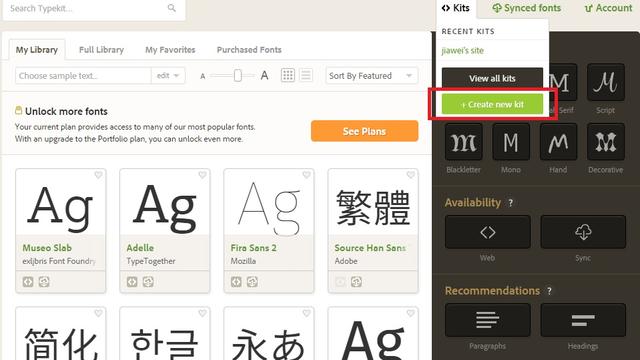The height and width of the screenshot is (360, 640).
Task: Click the See Plans button
Action: pos(364,131)
